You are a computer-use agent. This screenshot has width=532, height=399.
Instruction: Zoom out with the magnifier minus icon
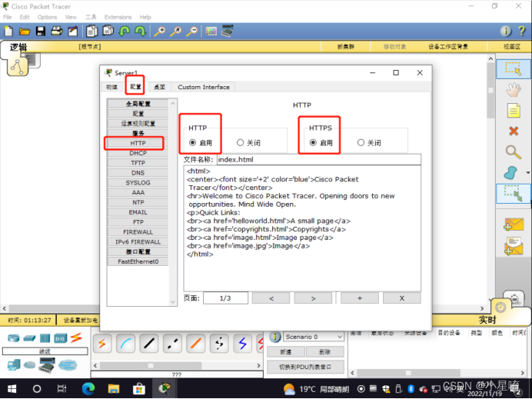click(x=192, y=32)
